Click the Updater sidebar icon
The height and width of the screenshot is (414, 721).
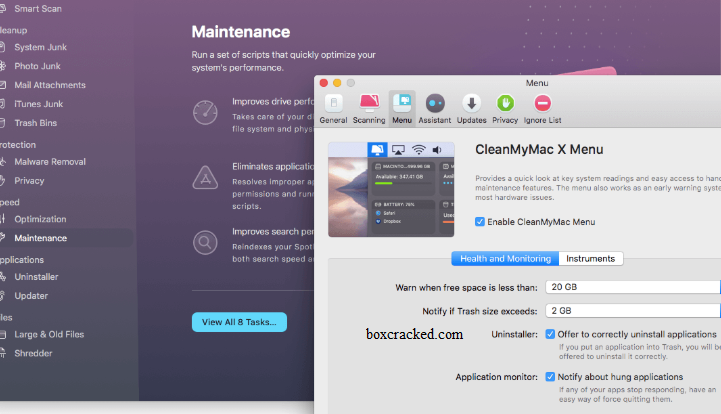(x=2, y=296)
